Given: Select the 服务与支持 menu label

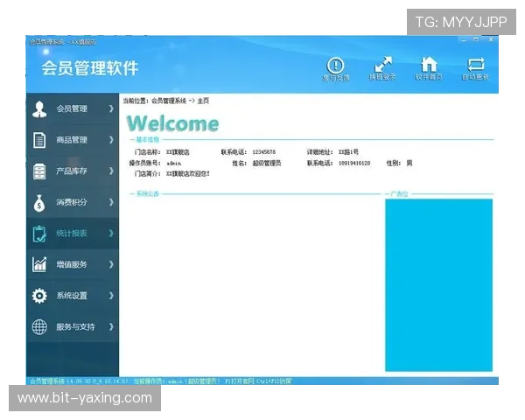Looking at the screenshot, I should [75, 326].
